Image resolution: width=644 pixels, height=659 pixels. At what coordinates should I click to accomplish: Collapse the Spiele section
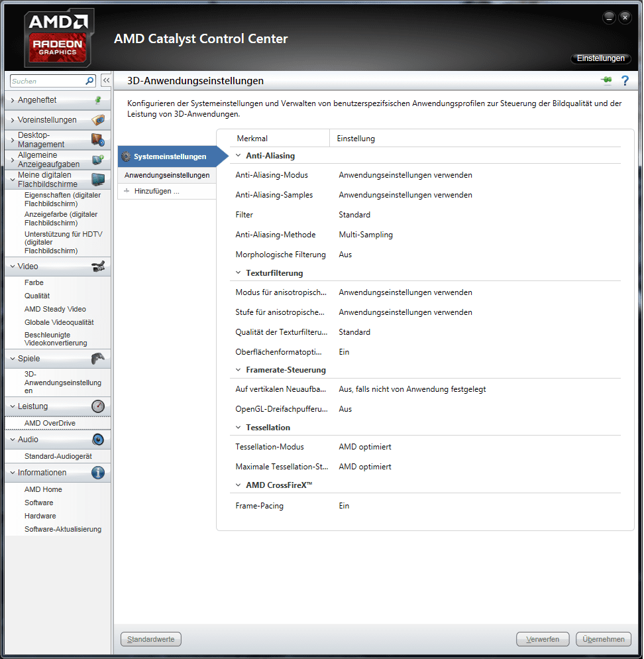tap(12, 359)
